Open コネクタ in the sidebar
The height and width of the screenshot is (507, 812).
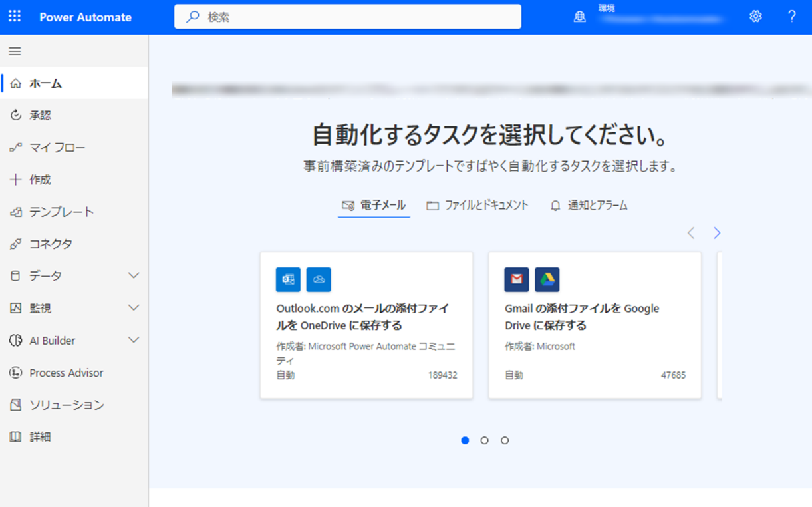74,244
